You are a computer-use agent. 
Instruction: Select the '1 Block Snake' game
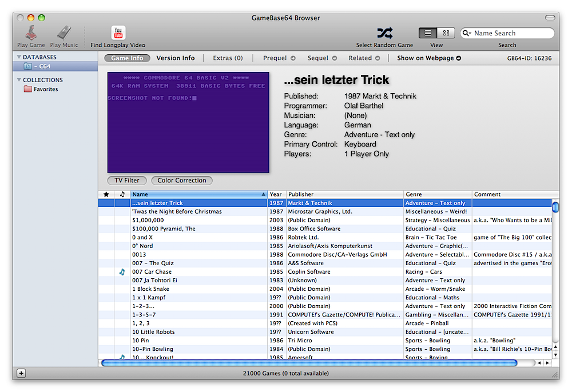pos(325,289)
